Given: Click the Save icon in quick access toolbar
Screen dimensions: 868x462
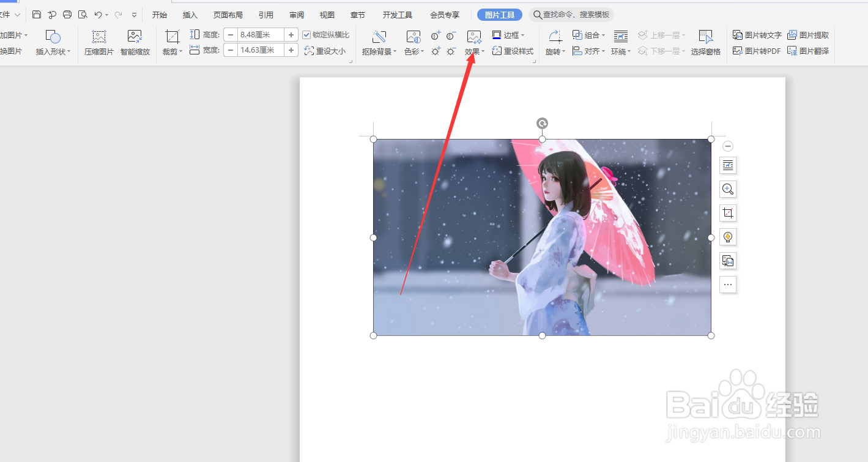Looking at the screenshot, I should click(x=37, y=15).
